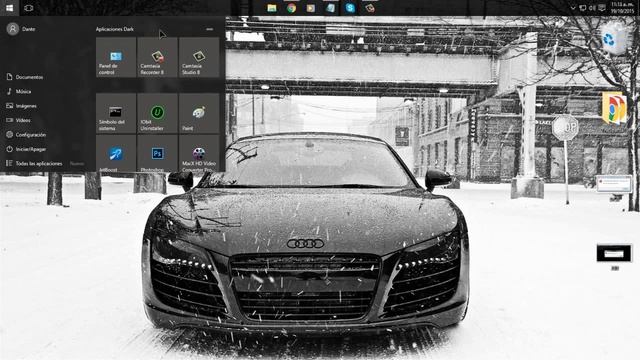Launch the Camtasia Recorder 8 tile
The height and width of the screenshot is (360, 640).
(158, 57)
